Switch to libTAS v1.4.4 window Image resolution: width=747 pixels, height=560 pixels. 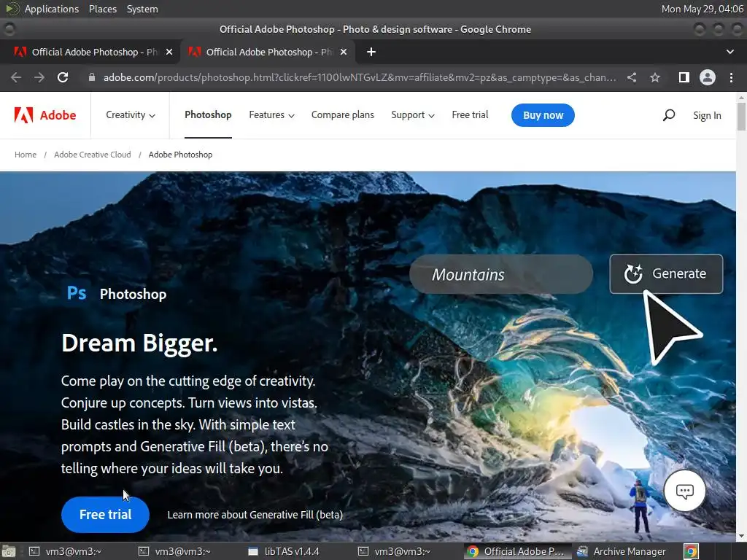(x=284, y=551)
